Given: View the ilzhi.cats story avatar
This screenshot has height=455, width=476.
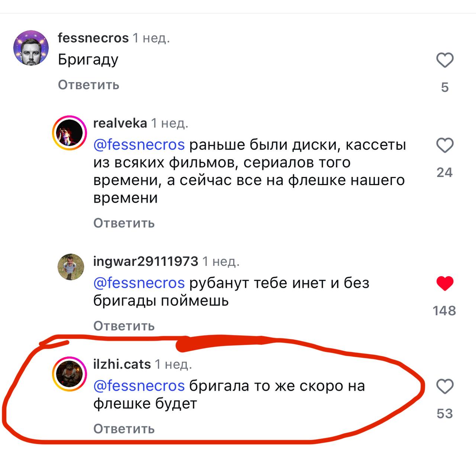Looking at the screenshot, I should pos(69,374).
